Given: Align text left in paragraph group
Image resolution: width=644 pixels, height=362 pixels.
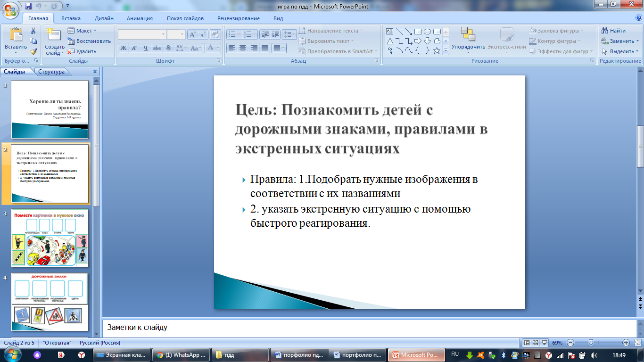Looking at the screenshot, I should [231, 48].
